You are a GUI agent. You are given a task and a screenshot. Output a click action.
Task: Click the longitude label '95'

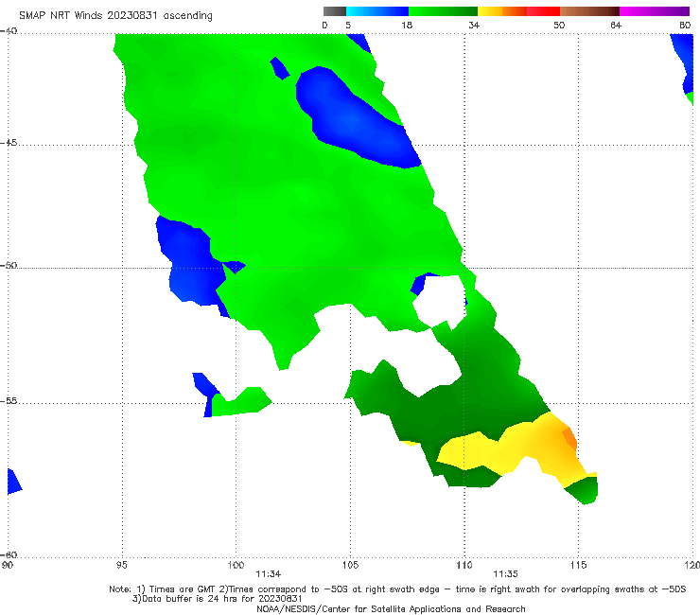pyautogui.click(x=121, y=565)
